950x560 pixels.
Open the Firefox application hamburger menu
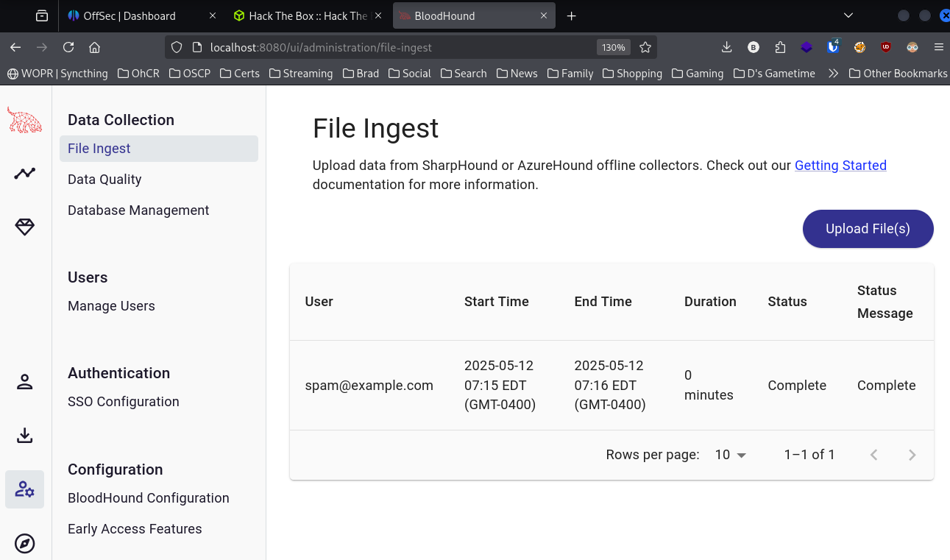point(938,47)
